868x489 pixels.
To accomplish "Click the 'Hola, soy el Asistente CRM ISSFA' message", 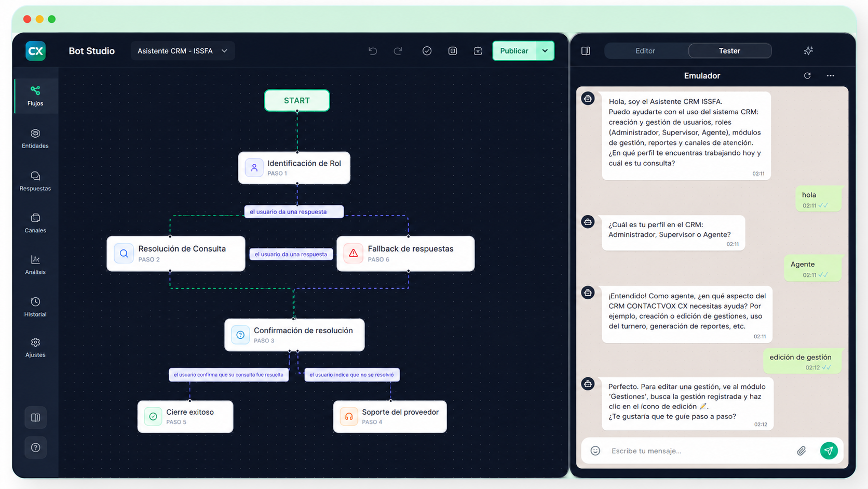I will click(686, 136).
